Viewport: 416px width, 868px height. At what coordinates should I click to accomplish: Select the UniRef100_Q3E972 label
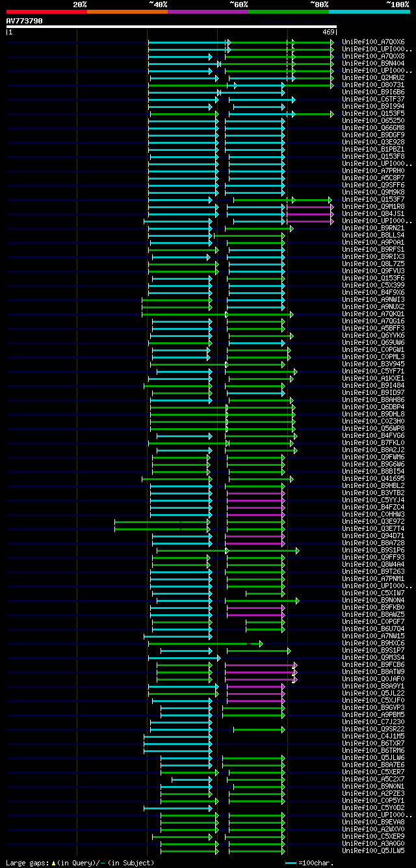coord(373,522)
